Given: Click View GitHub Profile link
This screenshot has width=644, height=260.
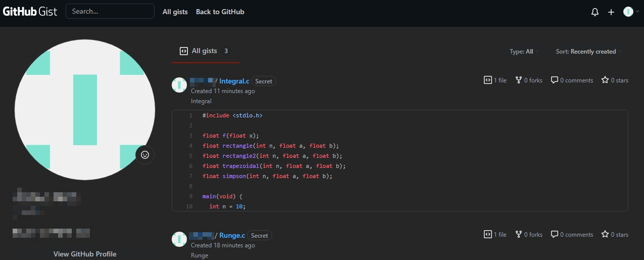Looking at the screenshot, I should 85,254.
